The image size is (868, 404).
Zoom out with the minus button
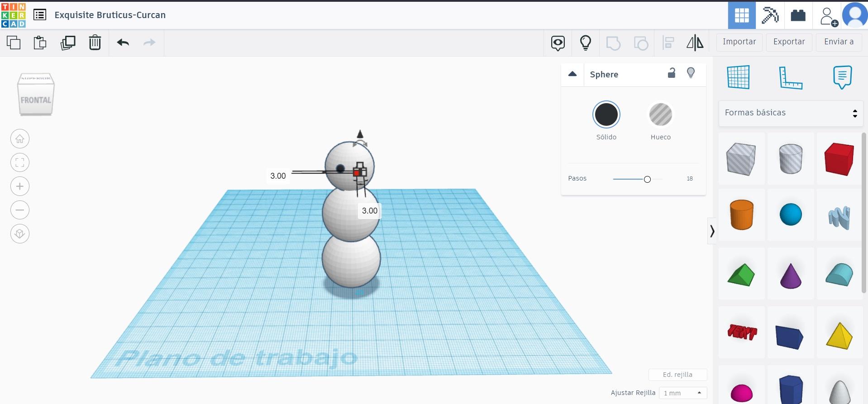[x=20, y=210]
